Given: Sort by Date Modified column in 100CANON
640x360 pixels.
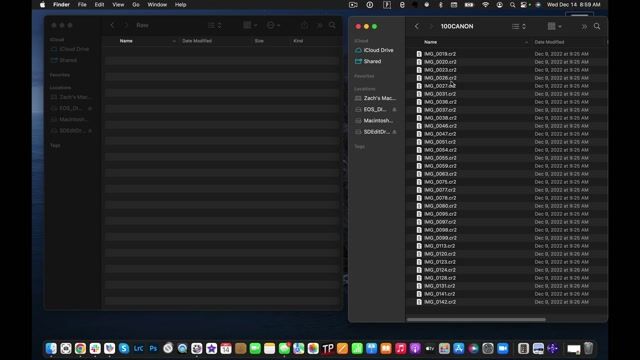Looking at the screenshot, I should (549, 42).
